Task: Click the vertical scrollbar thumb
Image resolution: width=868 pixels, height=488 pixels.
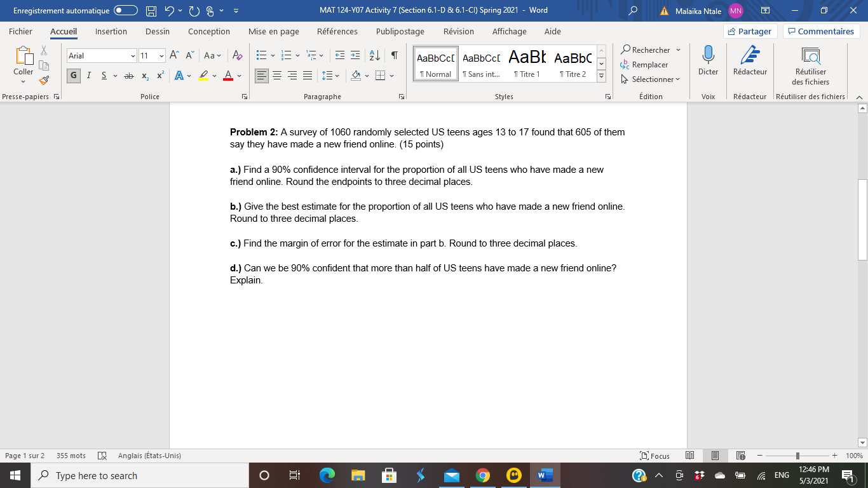Action: pos(862,219)
